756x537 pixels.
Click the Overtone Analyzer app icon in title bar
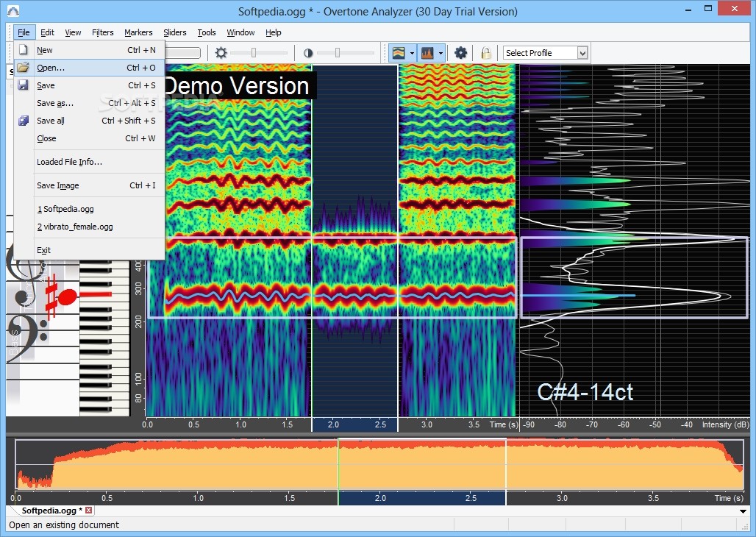click(13, 10)
